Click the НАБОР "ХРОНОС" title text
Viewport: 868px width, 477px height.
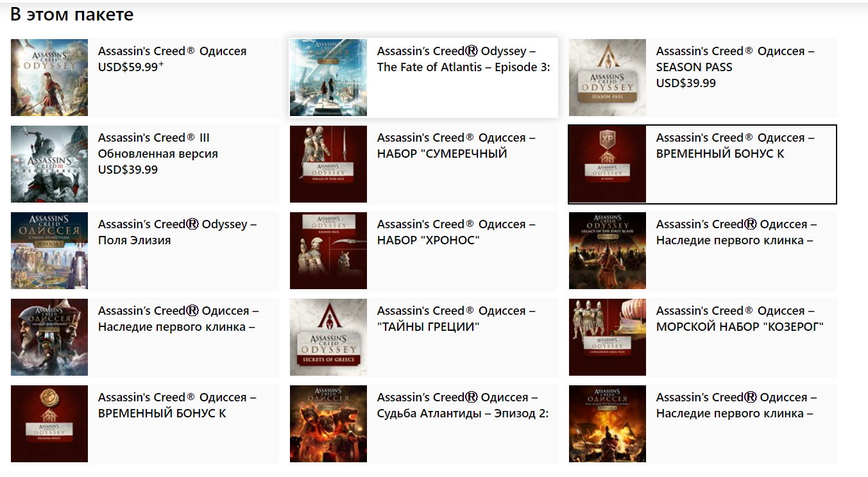[455, 232]
